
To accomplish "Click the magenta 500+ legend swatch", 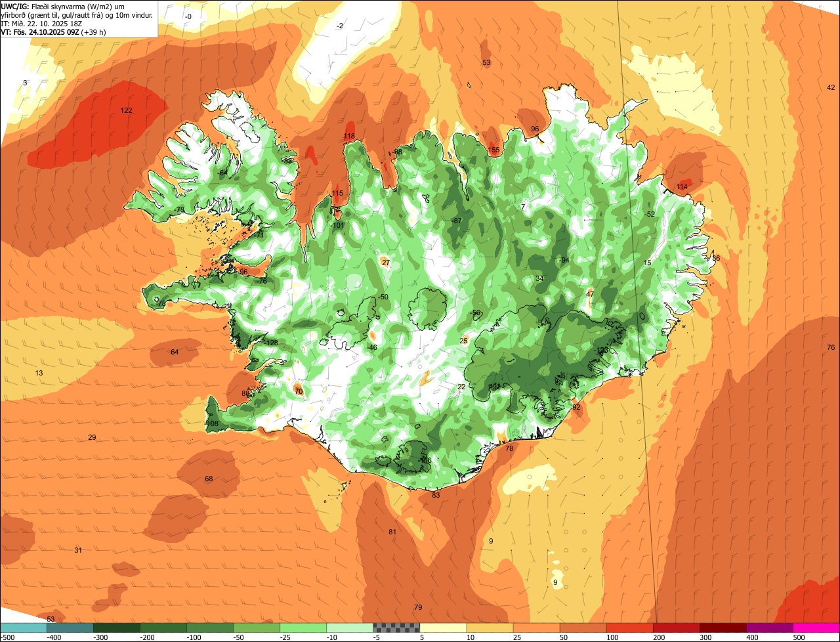I will point(816,627).
